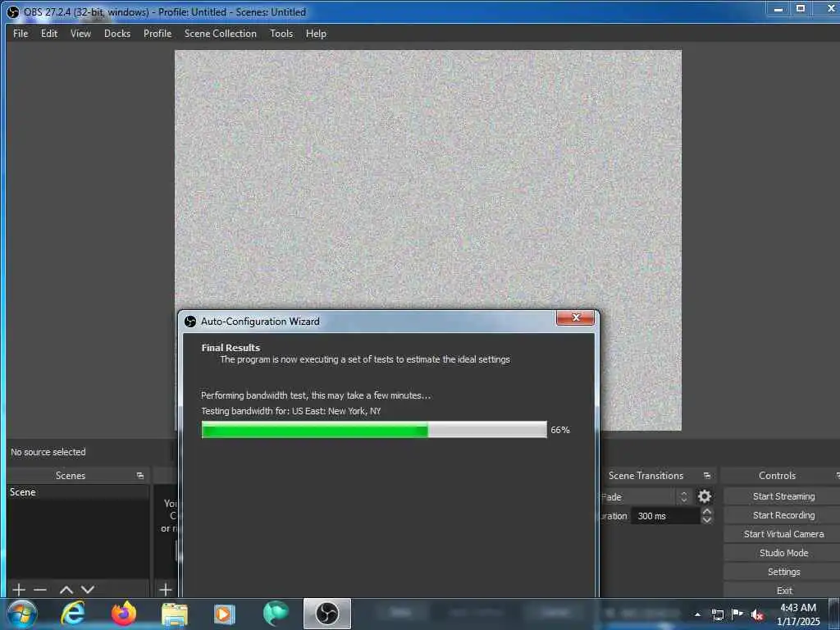
Task: Click the Exit button in Controls
Action: (x=783, y=590)
